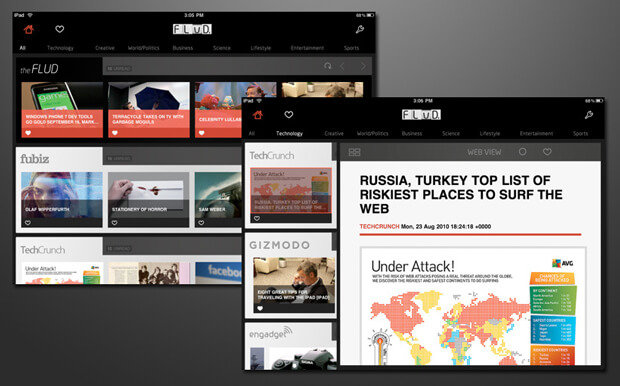
Task: Select Technology tab in front window
Action: [289, 134]
